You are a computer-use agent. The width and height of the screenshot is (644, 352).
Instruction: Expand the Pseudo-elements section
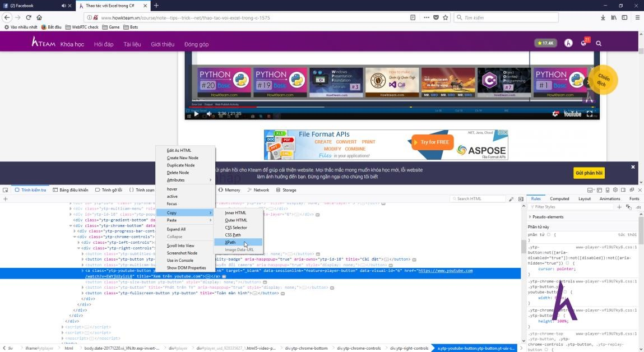[530, 217]
